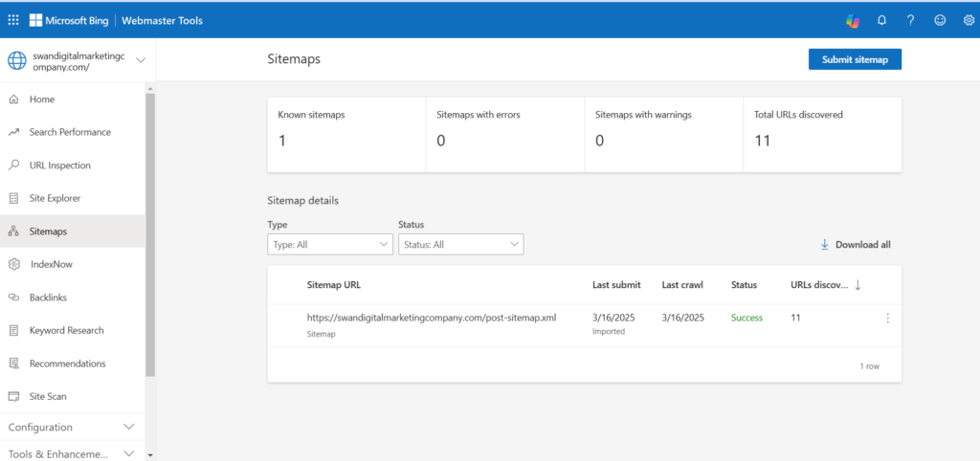
Task: Click the Sitemaps with warnings card
Action: tap(664, 134)
